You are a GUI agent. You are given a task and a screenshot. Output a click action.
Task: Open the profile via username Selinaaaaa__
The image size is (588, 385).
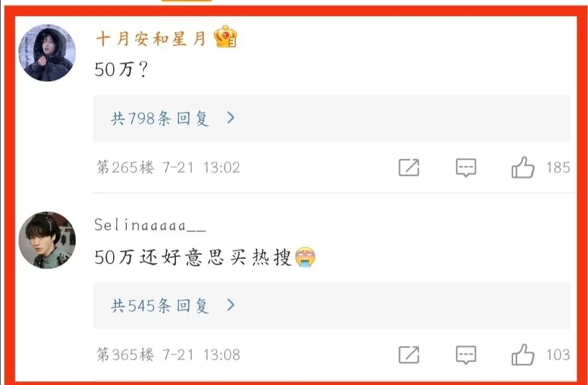[150, 225]
